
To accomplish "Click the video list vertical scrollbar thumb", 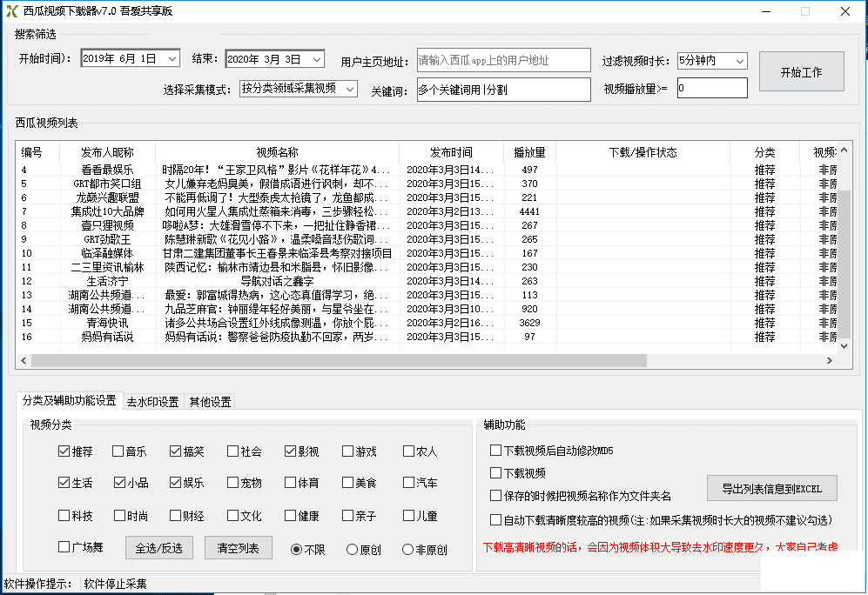I will [844, 264].
